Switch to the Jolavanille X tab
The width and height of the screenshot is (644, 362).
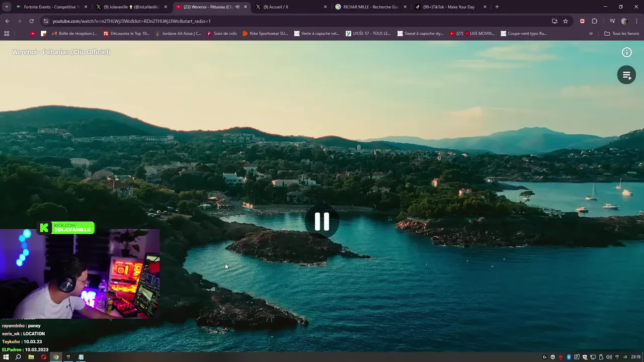pos(131,7)
